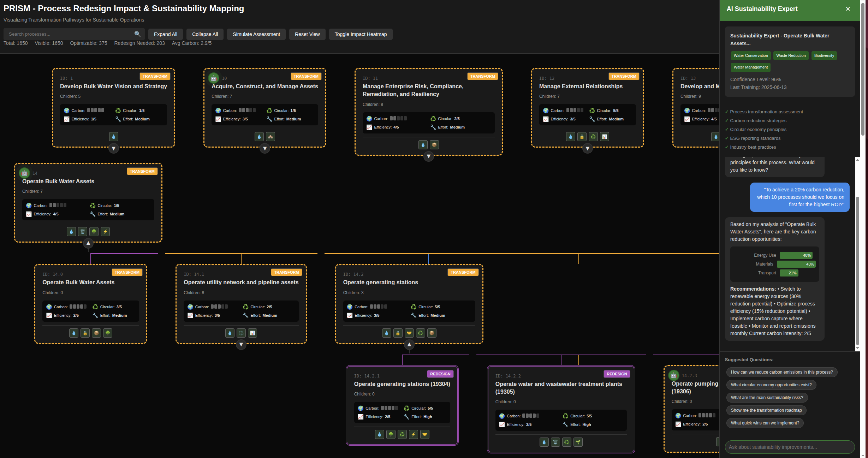The image size is (868, 458).
Task: Select 'Show me the transformation roadmap' suggestion
Action: 766,410
